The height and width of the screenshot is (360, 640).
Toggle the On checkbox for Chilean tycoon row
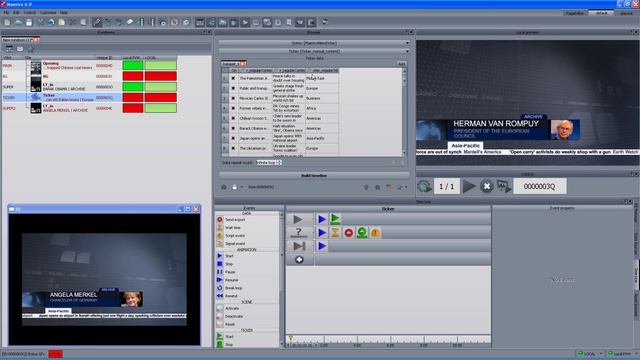point(233,118)
